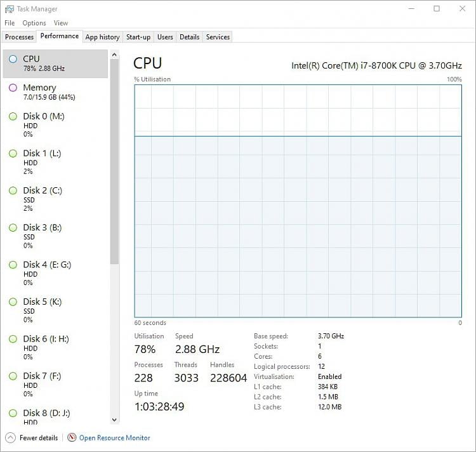Click the 2.88 GHz speed value

tap(197, 349)
